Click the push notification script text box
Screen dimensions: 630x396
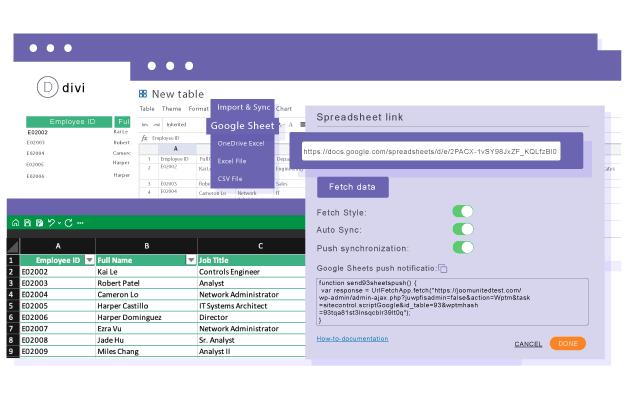point(452,302)
